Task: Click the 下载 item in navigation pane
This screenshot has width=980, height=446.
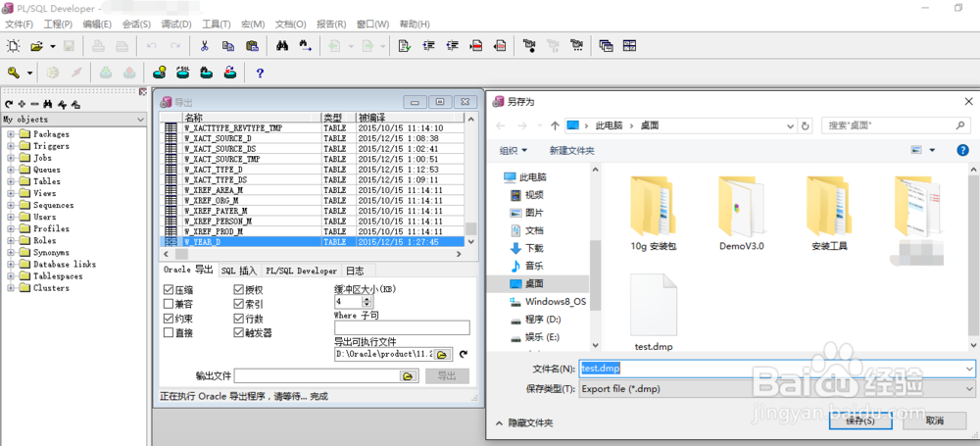Action: coord(534,248)
